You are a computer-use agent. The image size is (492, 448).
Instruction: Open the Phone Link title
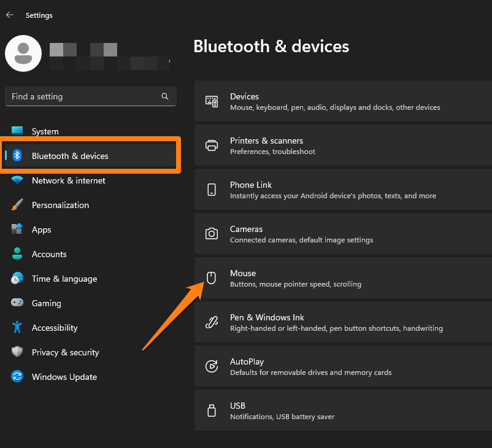point(251,185)
